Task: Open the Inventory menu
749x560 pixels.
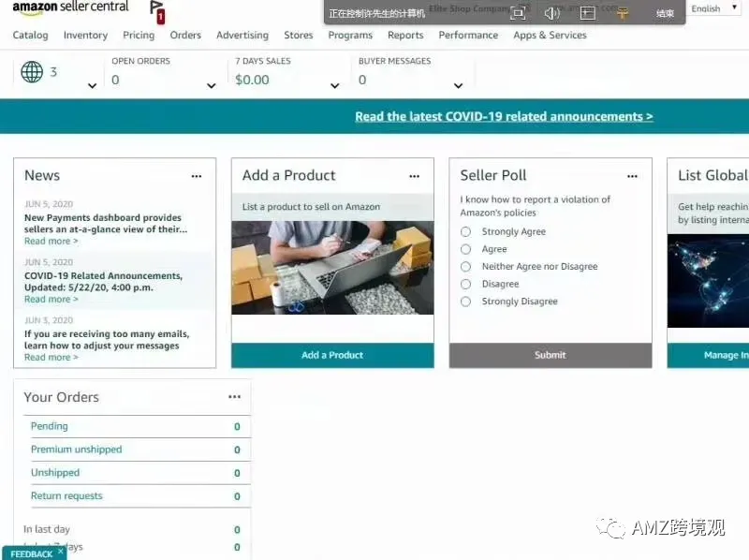Action: tap(85, 35)
